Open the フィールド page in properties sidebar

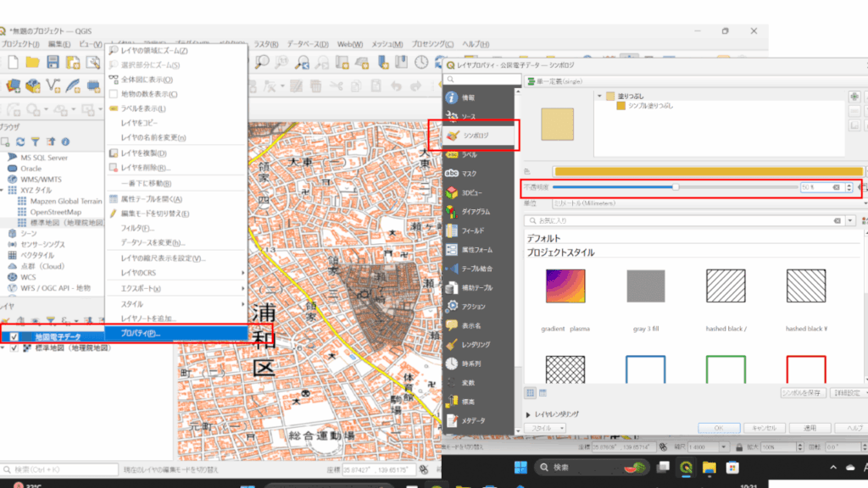point(479,230)
